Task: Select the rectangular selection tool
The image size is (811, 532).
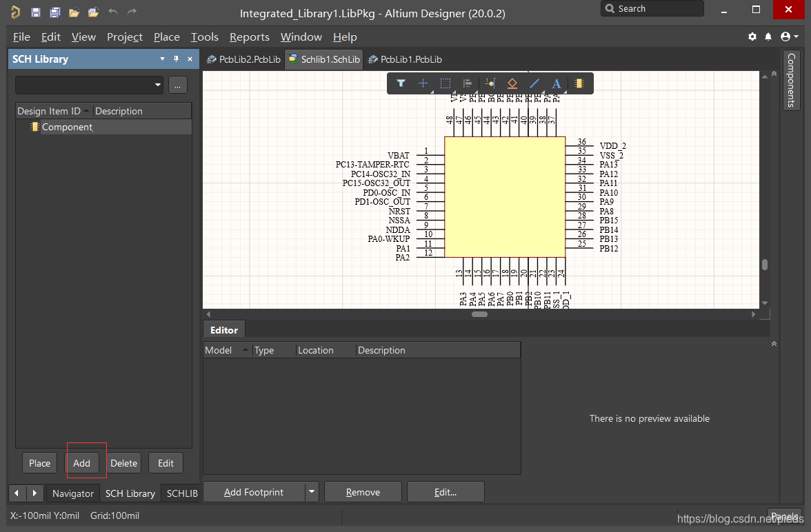Action: [445, 83]
